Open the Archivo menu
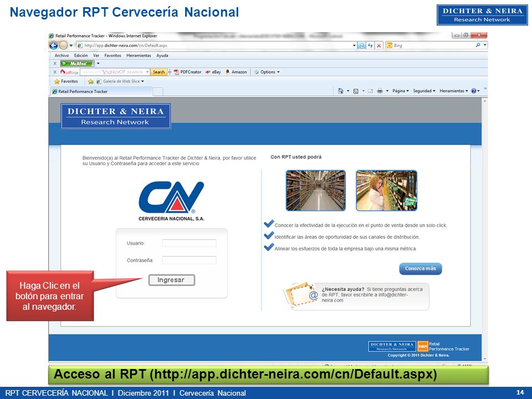The image size is (532, 399). click(x=62, y=55)
